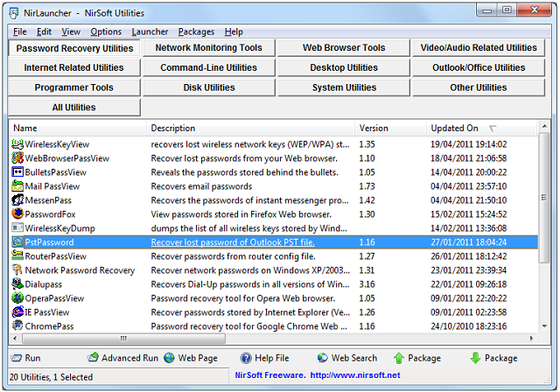560x392 pixels.
Task: Click the 'Recovers email passwords' description
Action: click(x=201, y=186)
